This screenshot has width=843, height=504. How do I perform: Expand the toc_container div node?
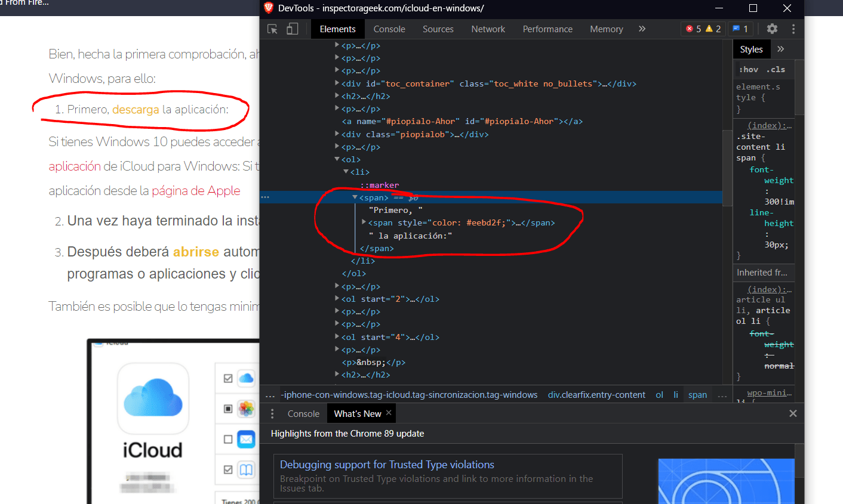click(x=337, y=84)
